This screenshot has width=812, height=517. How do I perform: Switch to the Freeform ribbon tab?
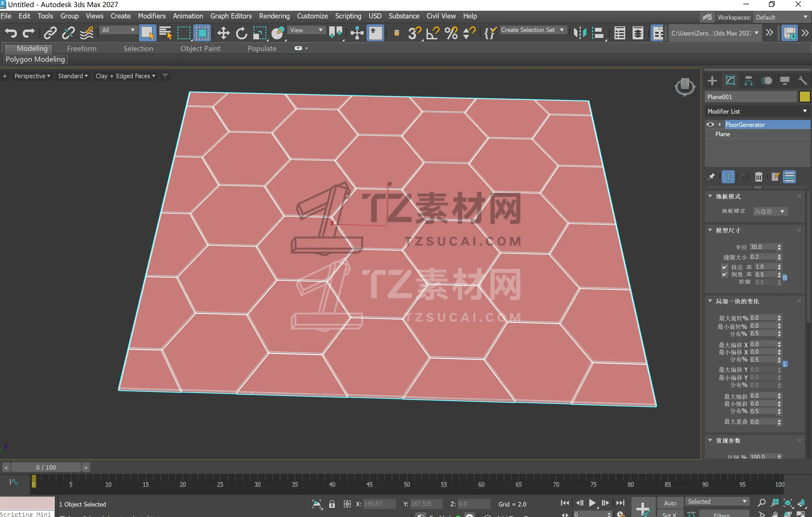click(x=82, y=49)
